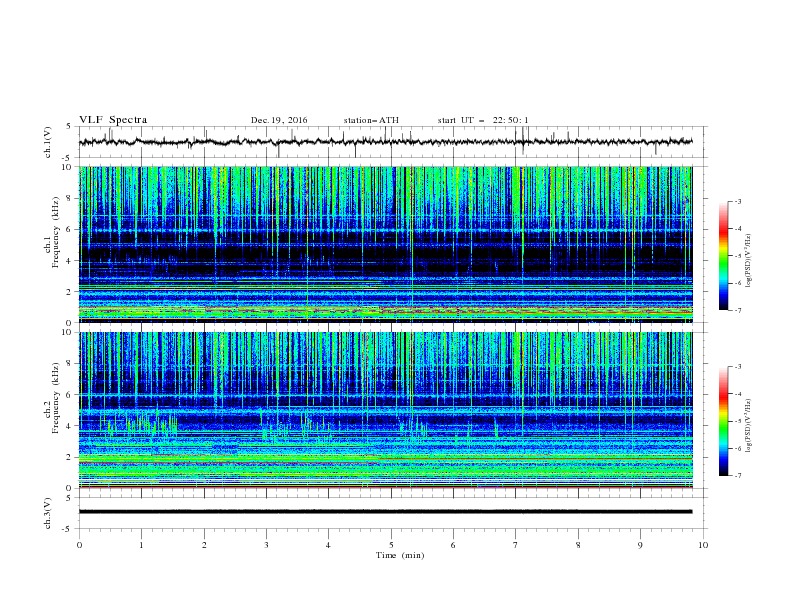
Task: Click the "ch.1(V)" waveform axis label
Action: tap(48, 142)
